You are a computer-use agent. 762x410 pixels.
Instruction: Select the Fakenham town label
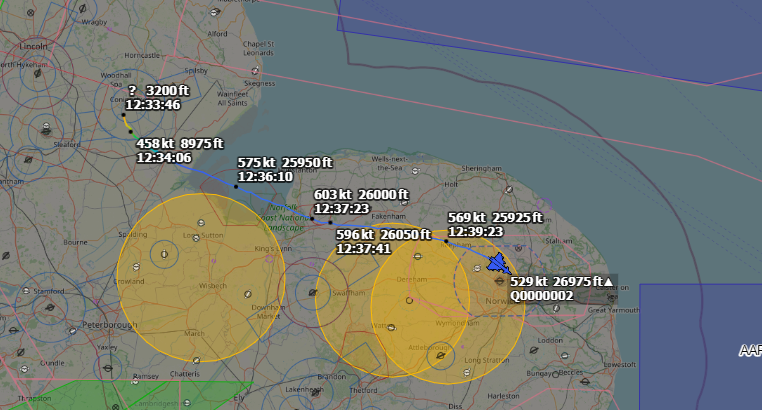pyautogui.click(x=388, y=216)
